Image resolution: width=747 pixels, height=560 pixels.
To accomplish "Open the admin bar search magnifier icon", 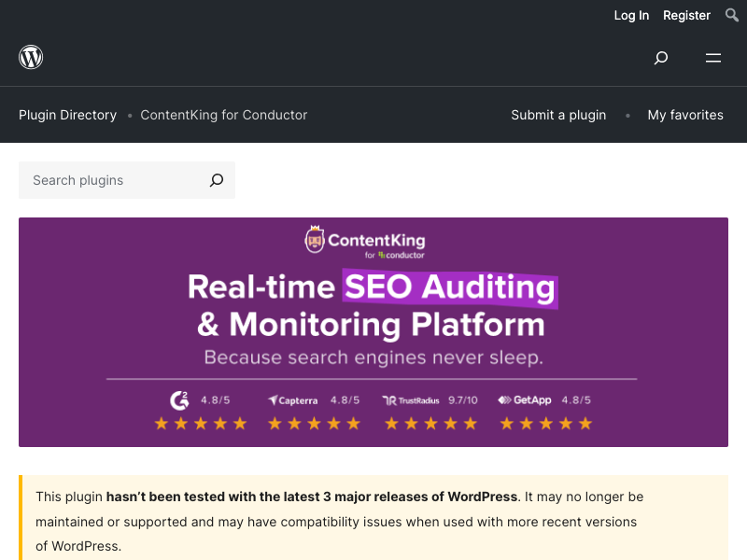I will coord(732,15).
